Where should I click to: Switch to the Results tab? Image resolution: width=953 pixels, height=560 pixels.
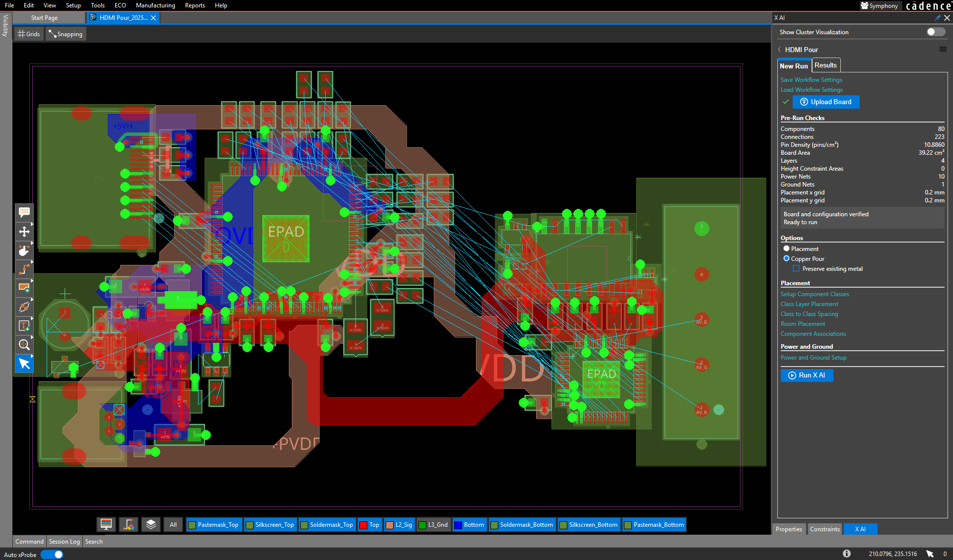click(825, 65)
